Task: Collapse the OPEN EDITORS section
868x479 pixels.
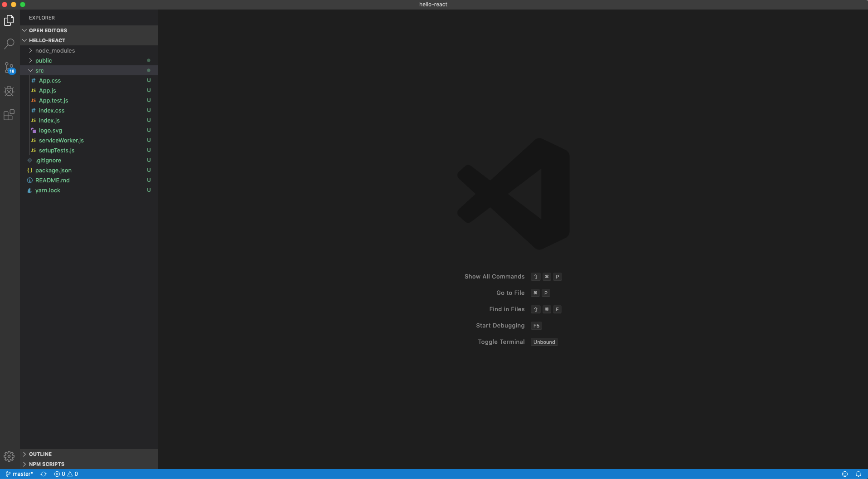Action: click(x=89, y=30)
